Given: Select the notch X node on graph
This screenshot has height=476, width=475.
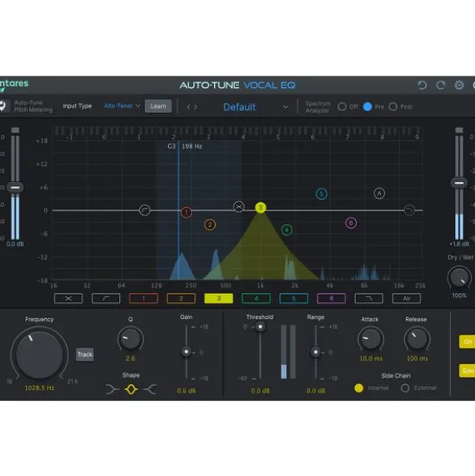Looking at the screenshot, I should point(239,207).
